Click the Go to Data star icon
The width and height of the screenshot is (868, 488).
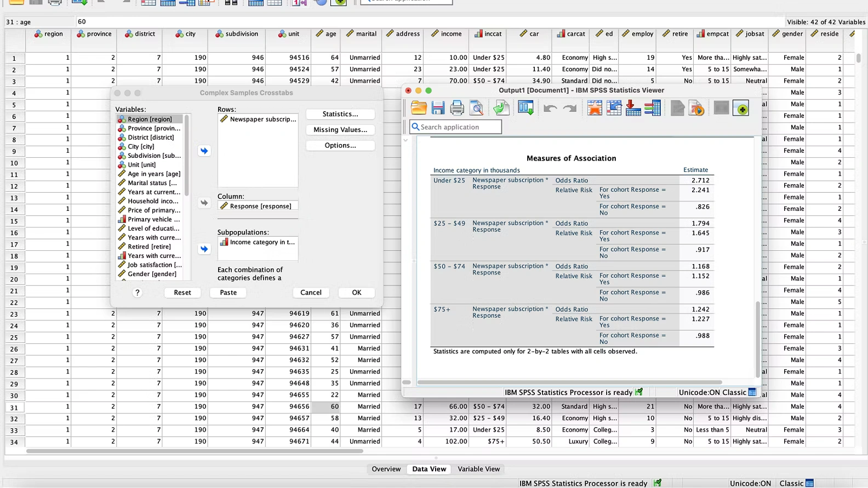click(x=595, y=108)
